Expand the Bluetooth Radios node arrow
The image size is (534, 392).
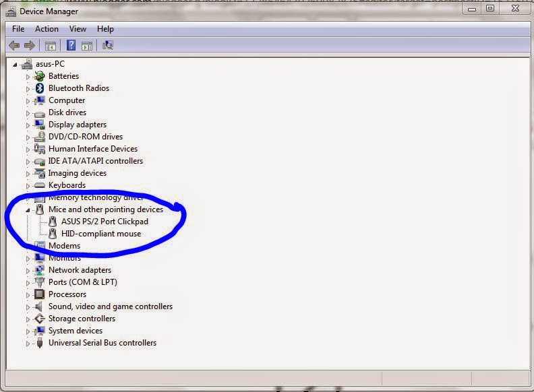pyautogui.click(x=28, y=89)
